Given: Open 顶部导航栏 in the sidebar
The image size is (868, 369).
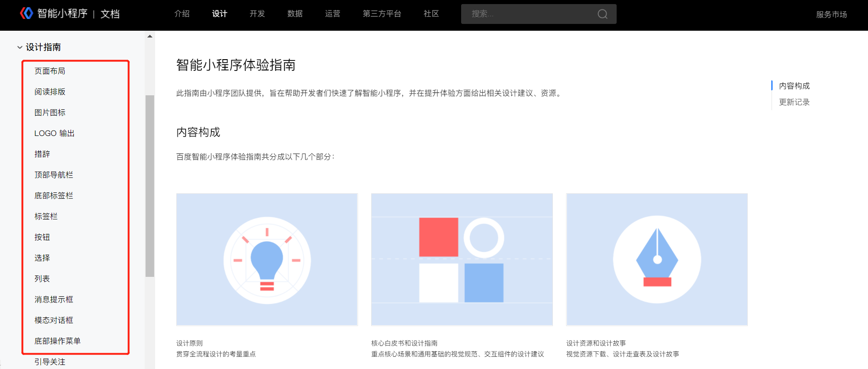Looking at the screenshot, I should point(54,175).
